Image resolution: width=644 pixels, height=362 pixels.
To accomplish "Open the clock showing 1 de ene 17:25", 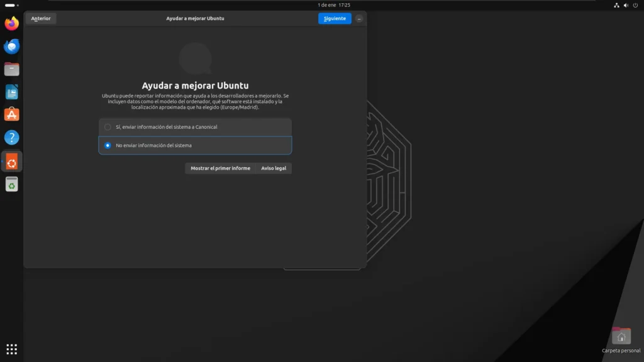I will 334,5.
